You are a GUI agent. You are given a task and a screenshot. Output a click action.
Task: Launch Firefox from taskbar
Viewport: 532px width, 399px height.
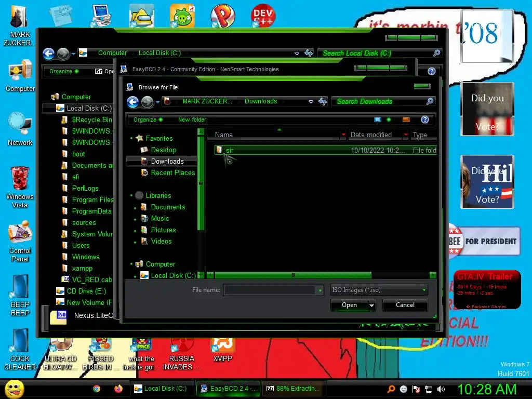pos(118,389)
